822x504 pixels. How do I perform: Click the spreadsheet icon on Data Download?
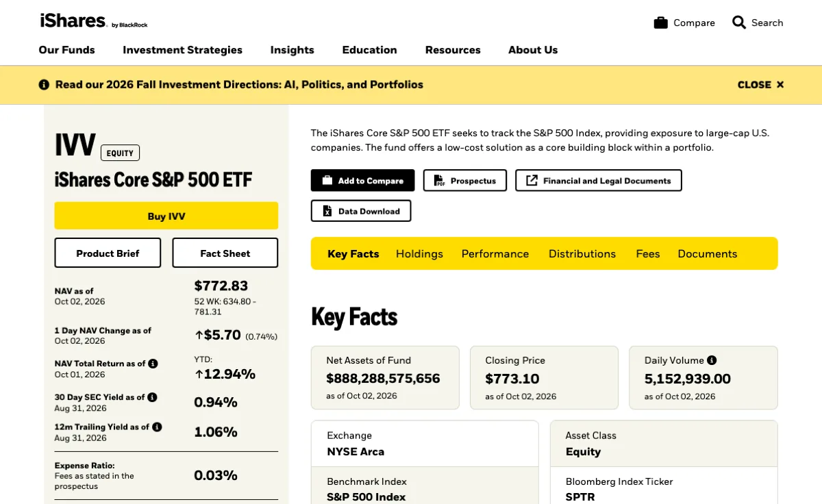click(x=327, y=211)
